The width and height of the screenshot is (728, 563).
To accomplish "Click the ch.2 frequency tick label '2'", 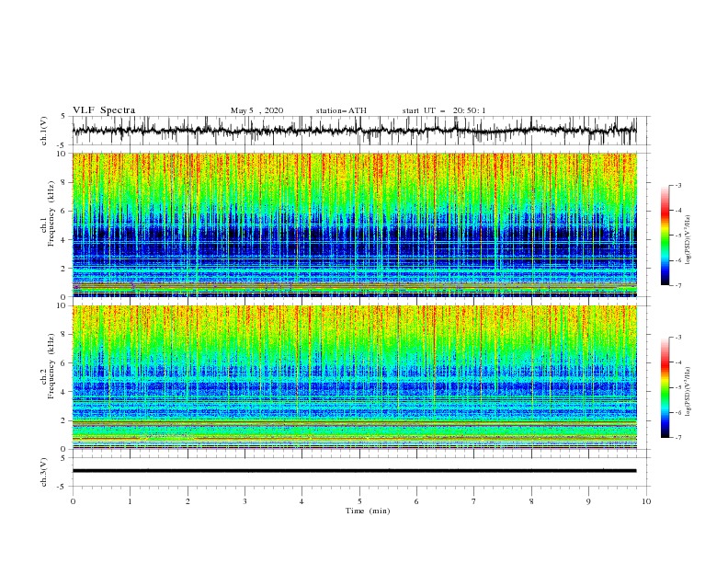I will pyautogui.click(x=65, y=420).
